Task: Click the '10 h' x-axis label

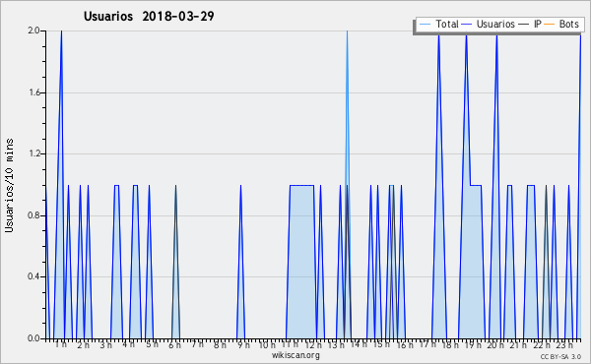Action: point(267,344)
